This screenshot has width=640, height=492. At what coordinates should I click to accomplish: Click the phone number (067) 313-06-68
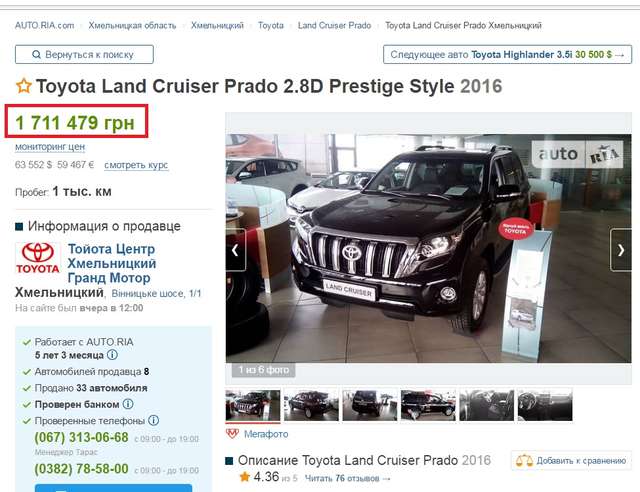coord(81,437)
